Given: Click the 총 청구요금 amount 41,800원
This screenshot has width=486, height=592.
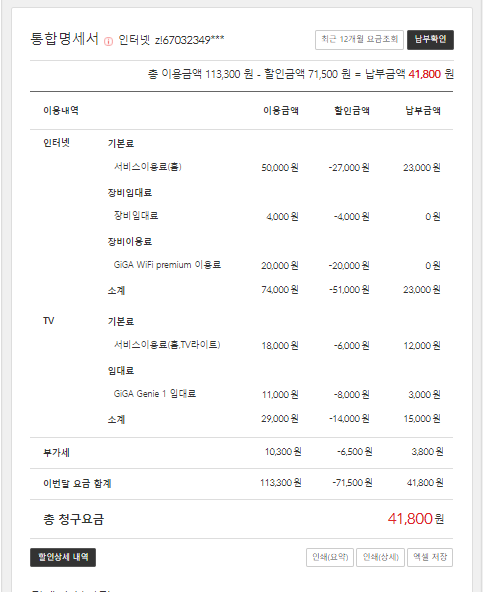Looking at the screenshot, I should pyautogui.click(x=415, y=519).
